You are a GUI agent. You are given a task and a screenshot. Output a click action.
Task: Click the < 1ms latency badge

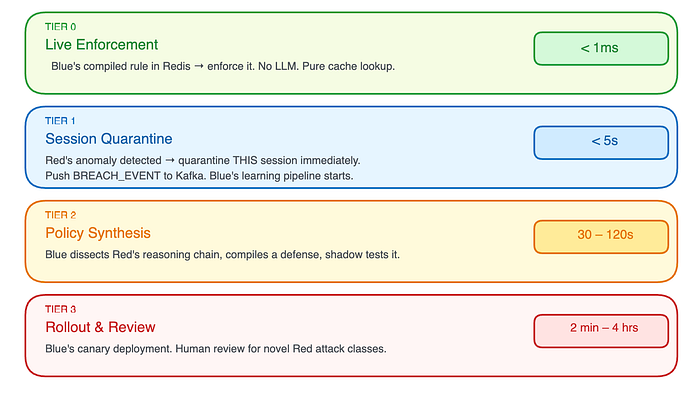[x=601, y=48]
